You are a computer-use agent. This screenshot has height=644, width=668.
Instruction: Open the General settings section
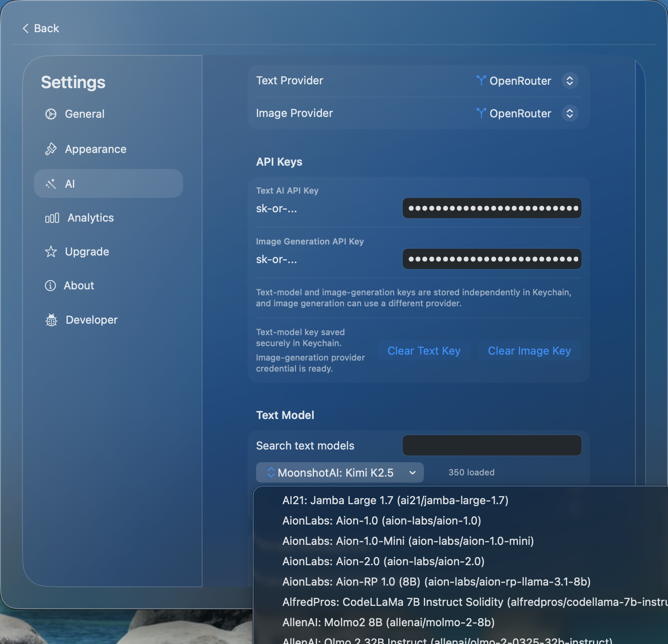[x=109, y=114]
